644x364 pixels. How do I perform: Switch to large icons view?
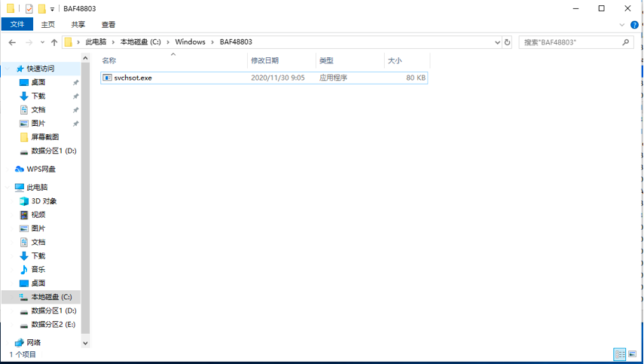[633, 353]
